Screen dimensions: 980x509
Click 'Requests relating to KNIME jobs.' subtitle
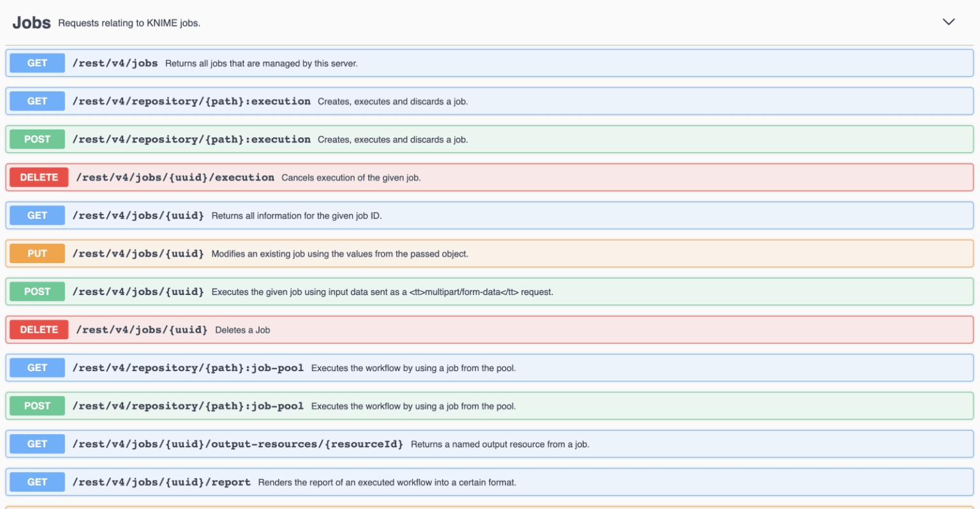[129, 23]
